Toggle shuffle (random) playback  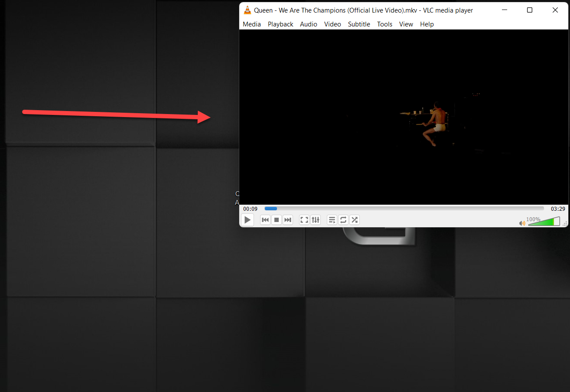click(355, 220)
